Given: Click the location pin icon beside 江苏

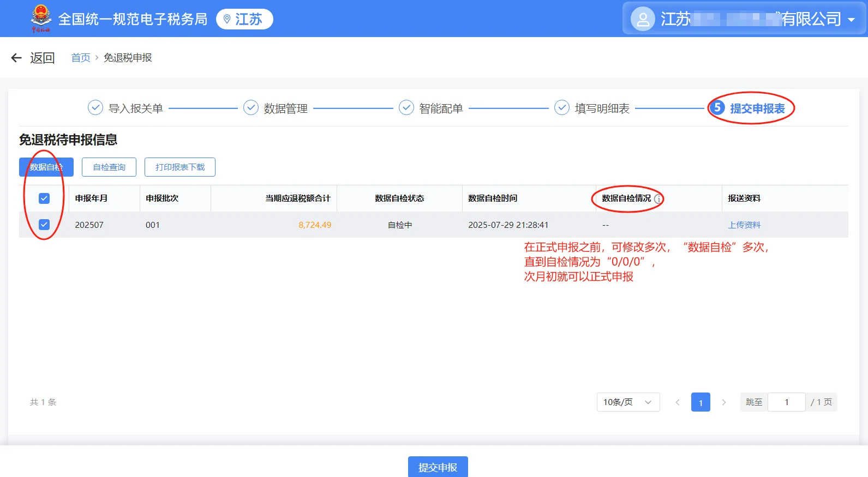Looking at the screenshot, I should [227, 19].
